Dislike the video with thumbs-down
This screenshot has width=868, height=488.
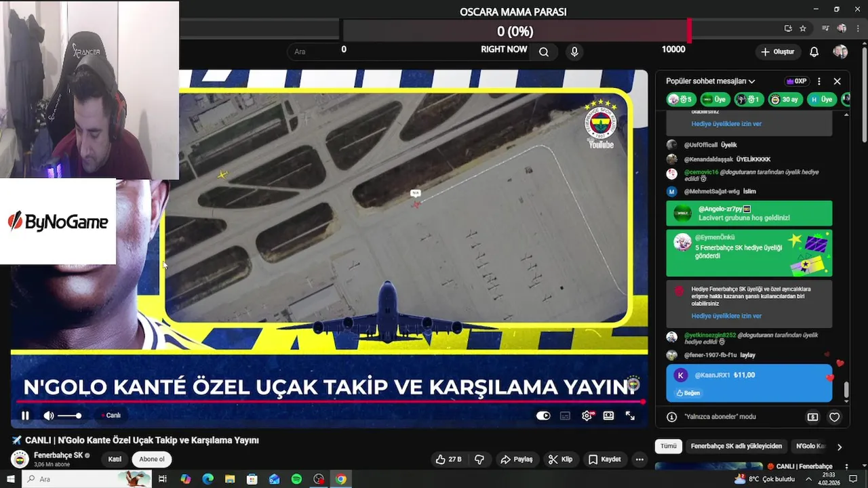coord(479,459)
